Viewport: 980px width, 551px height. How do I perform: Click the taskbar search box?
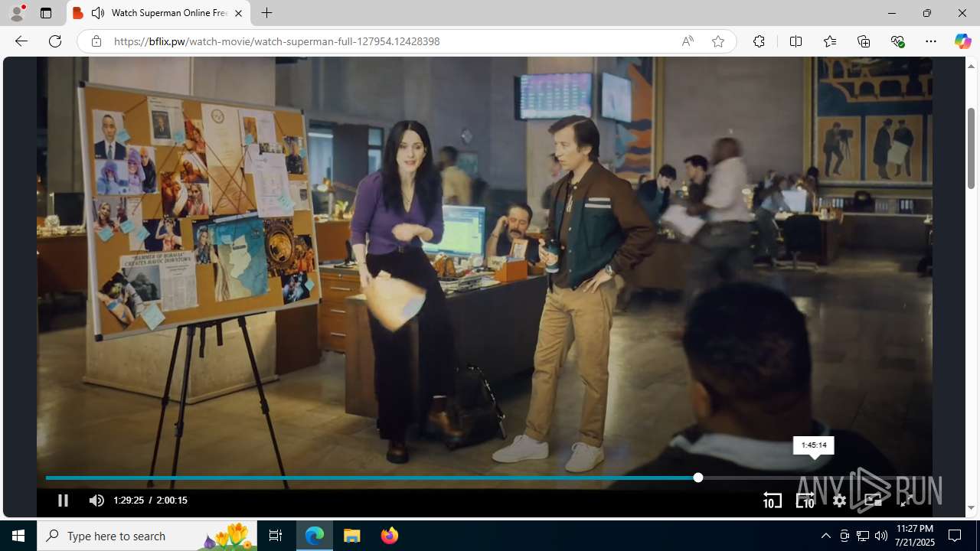[147, 536]
